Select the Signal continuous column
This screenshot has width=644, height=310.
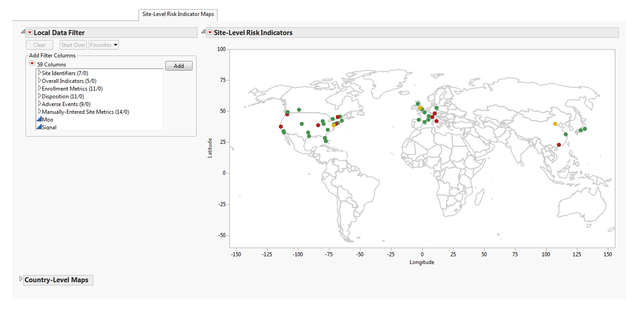tap(49, 127)
